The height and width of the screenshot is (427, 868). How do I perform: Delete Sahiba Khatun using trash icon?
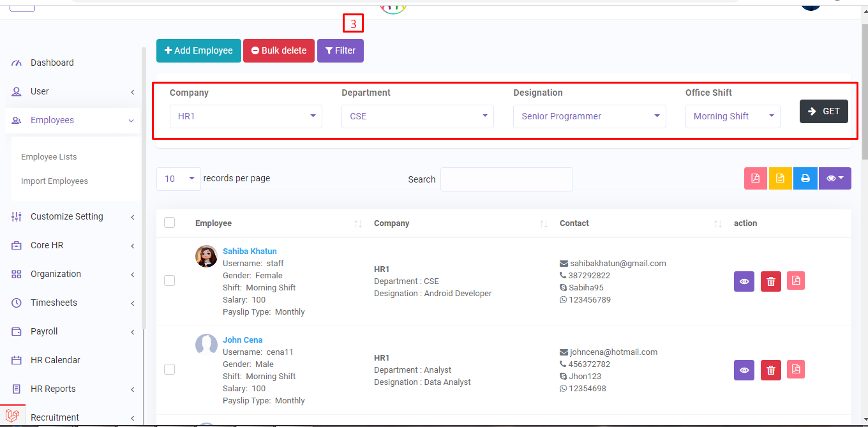[771, 281]
